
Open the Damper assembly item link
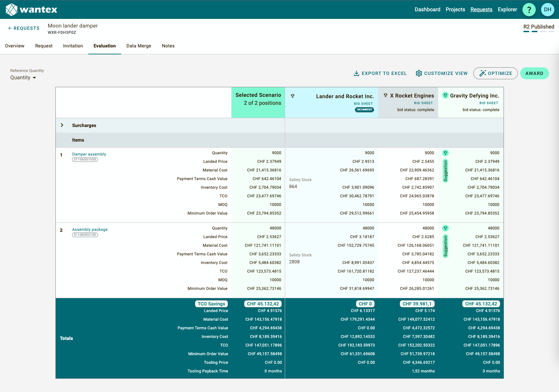pyautogui.click(x=89, y=154)
